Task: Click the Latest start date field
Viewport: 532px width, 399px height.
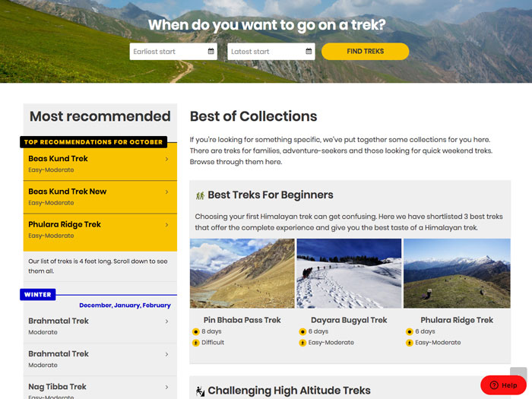Action: 267,52
